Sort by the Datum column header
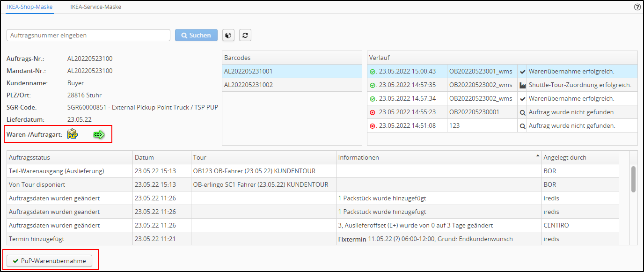The height and width of the screenshot is (272, 644). coord(162,157)
